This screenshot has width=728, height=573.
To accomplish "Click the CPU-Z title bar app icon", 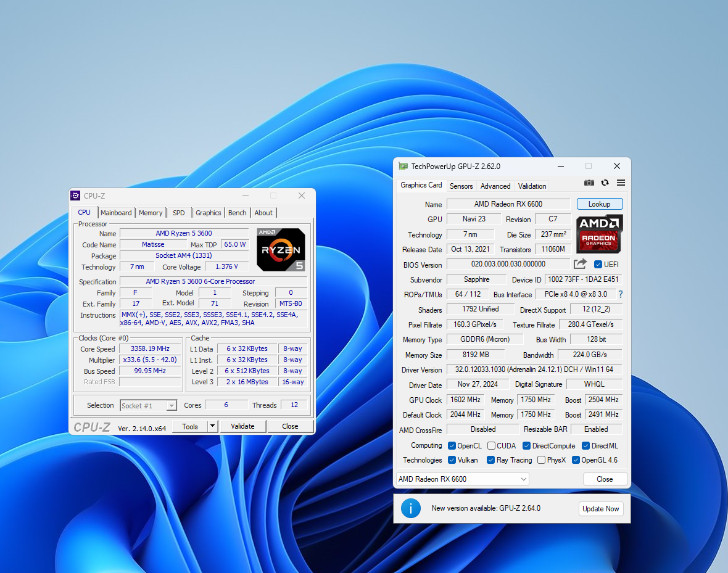I will pos(76,196).
